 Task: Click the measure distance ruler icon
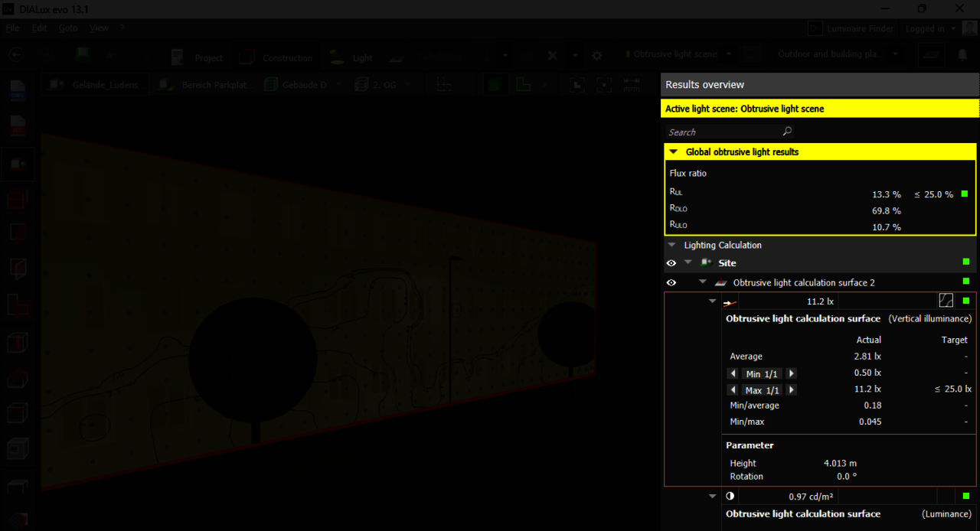click(x=632, y=84)
